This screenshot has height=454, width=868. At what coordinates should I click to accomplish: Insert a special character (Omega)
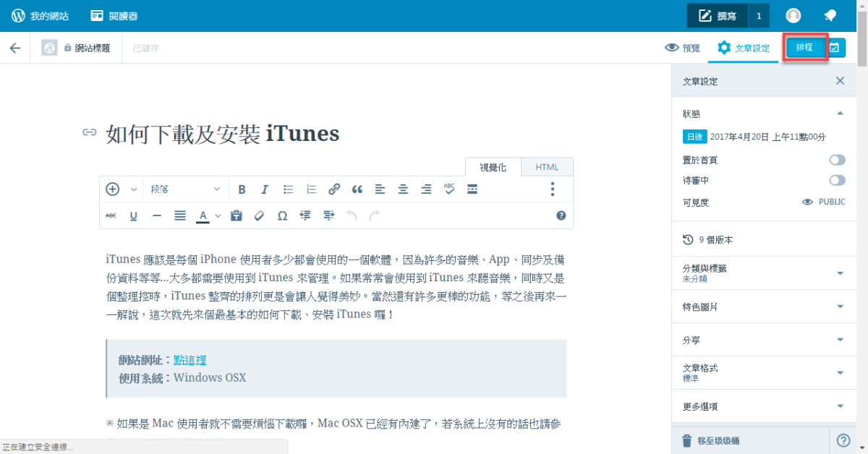click(282, 215)
